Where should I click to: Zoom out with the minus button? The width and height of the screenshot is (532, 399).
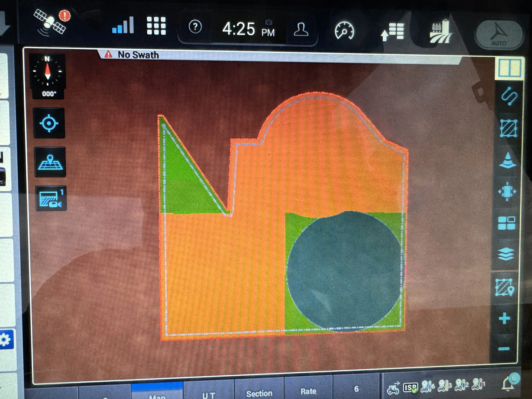504,349
